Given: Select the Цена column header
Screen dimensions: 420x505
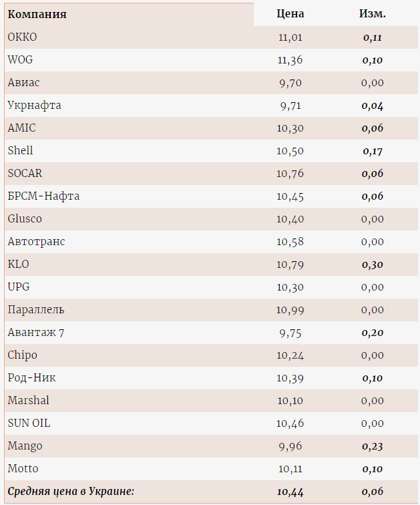Looking at the screenshot, I should (x=290, y=14).
